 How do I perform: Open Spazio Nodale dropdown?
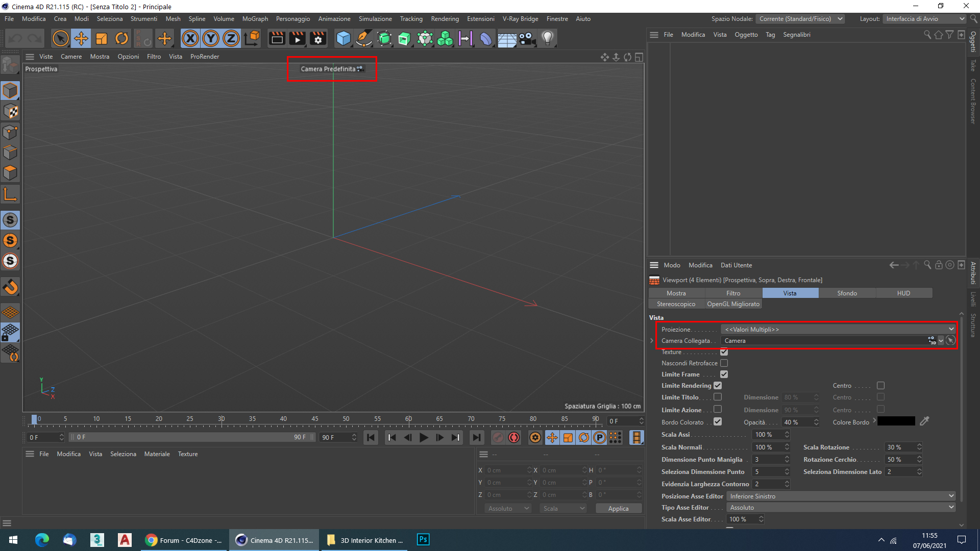point(800,19)
